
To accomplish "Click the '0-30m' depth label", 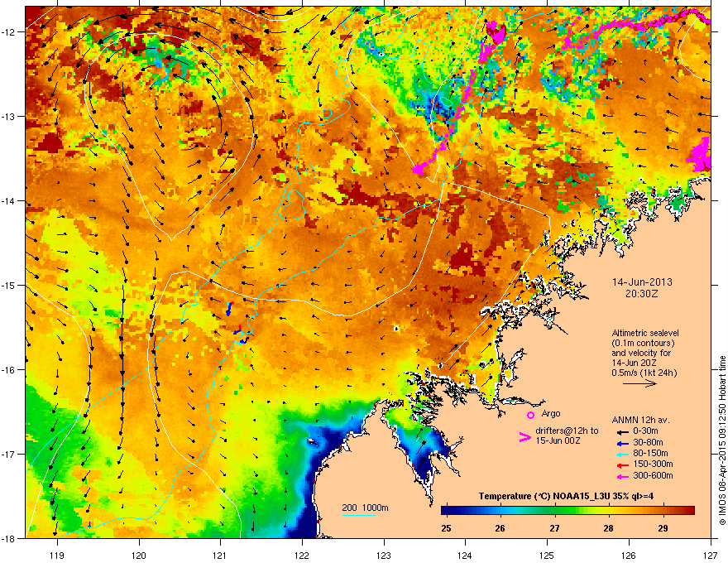I will point(645,431).
